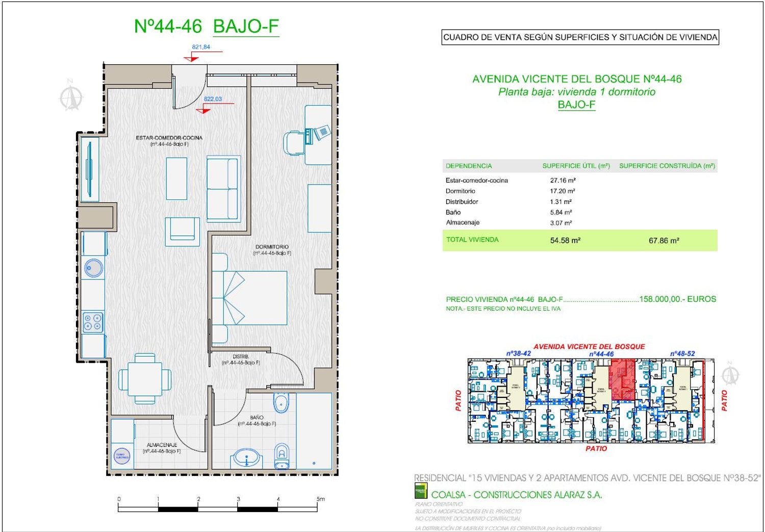Click the total built area '67.86 m²'
Viewport: 765px width, 532px height.
tap(664, 240)
